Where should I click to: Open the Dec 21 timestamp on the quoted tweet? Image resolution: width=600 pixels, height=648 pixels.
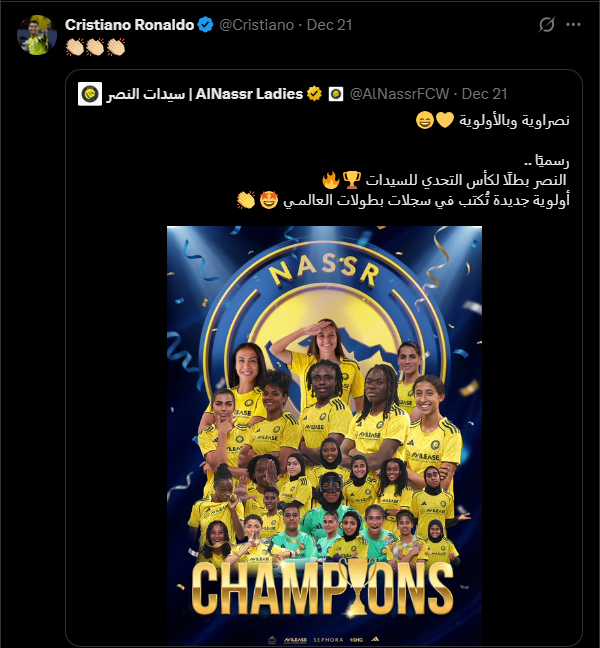[x=482, y=94]
